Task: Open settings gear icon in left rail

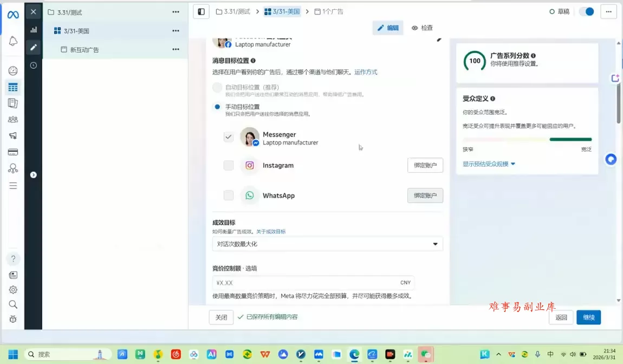Action: click(12, 290)
